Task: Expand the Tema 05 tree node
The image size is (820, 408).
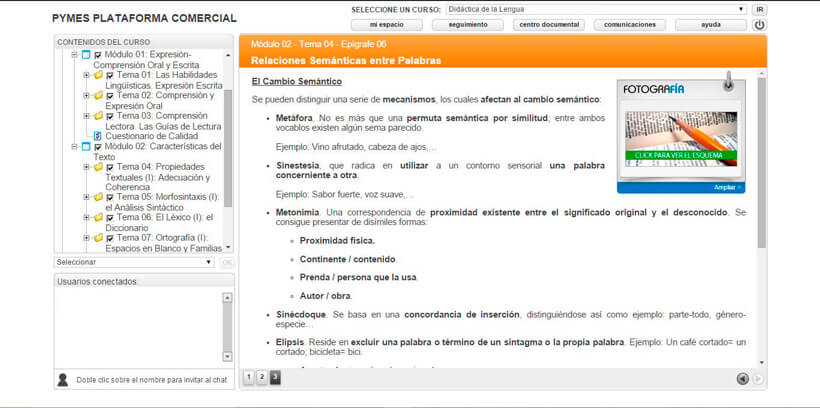Action: pyautogui.click(x=86, y=197)
